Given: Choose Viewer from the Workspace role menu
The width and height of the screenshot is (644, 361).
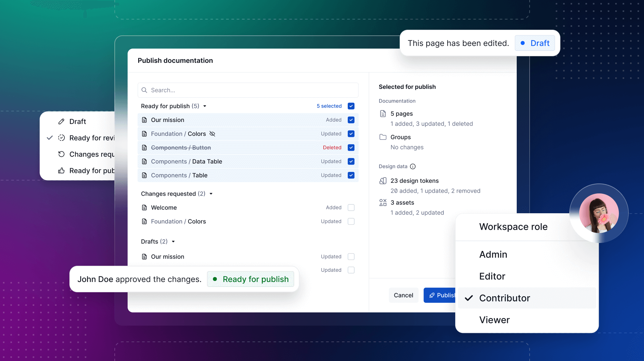Looking at the screenshot, I should click(x=494, y=320).
